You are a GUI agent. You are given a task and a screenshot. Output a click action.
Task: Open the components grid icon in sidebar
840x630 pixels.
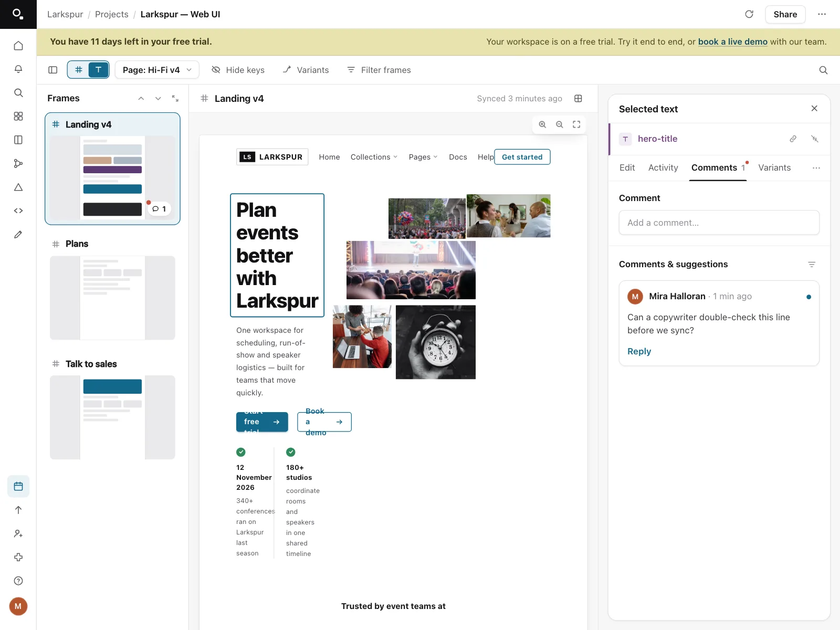(18, 116)
